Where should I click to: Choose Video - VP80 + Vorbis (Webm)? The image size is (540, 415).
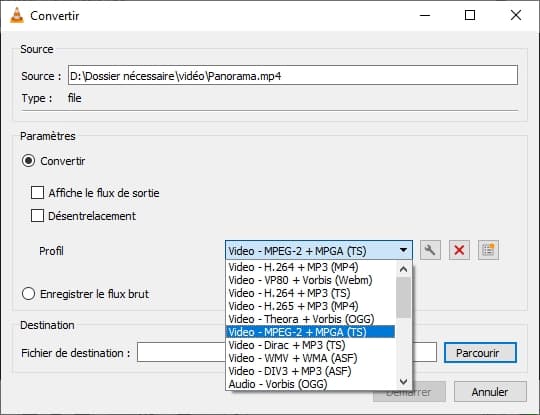pos(310,280)
